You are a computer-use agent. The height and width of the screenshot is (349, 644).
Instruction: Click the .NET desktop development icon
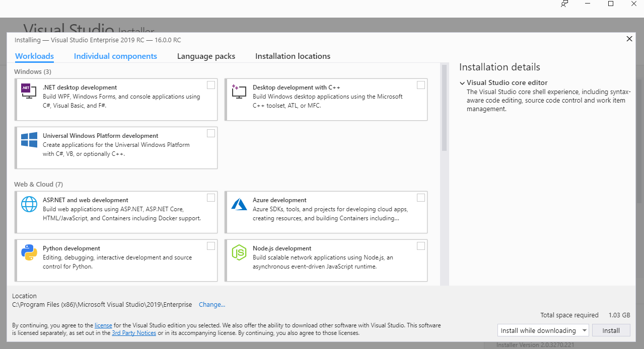coord(29,91)
